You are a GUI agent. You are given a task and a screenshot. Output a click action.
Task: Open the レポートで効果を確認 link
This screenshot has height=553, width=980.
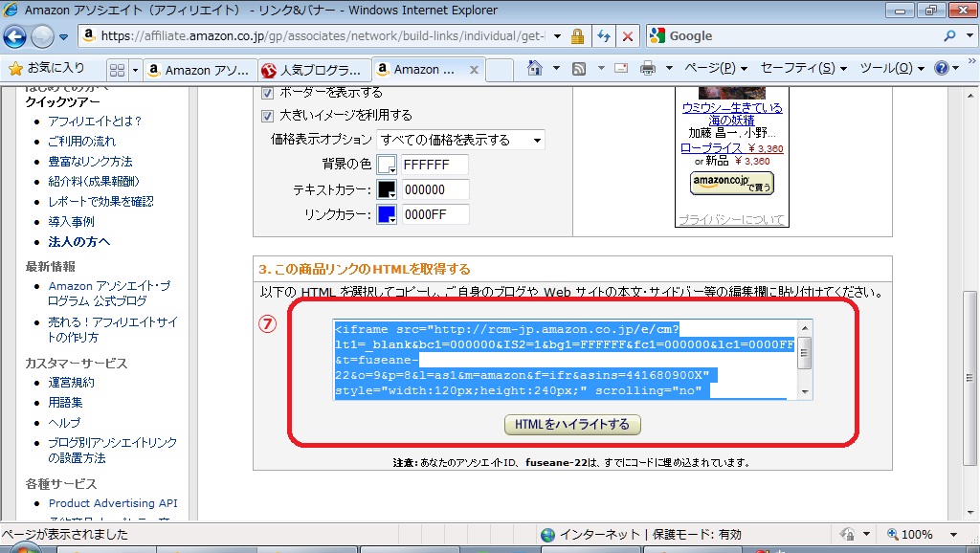(x=100, y=201)
